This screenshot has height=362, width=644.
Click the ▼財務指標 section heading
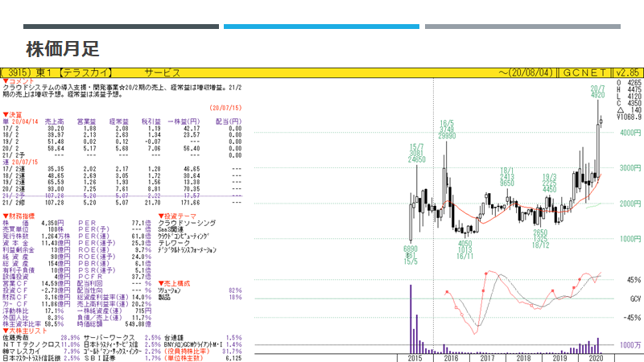[x=19, y=216]
